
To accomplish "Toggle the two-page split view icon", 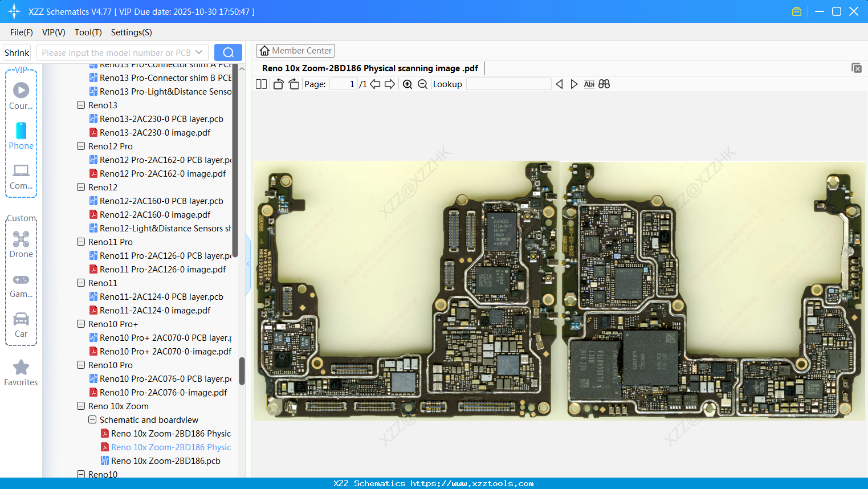I will [x=261, y=84].
